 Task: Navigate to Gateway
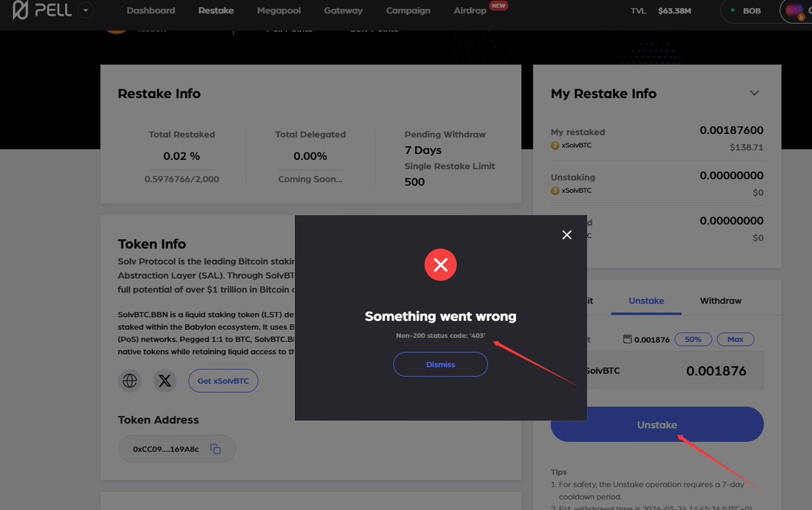point(343,11)
